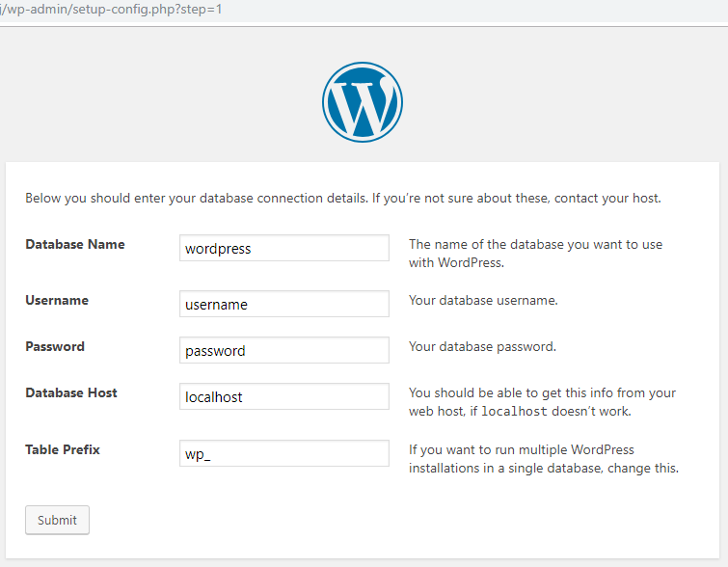Screen dimensions: 728x567
Task: Focus the Database Host field
Action: point(284,396)
